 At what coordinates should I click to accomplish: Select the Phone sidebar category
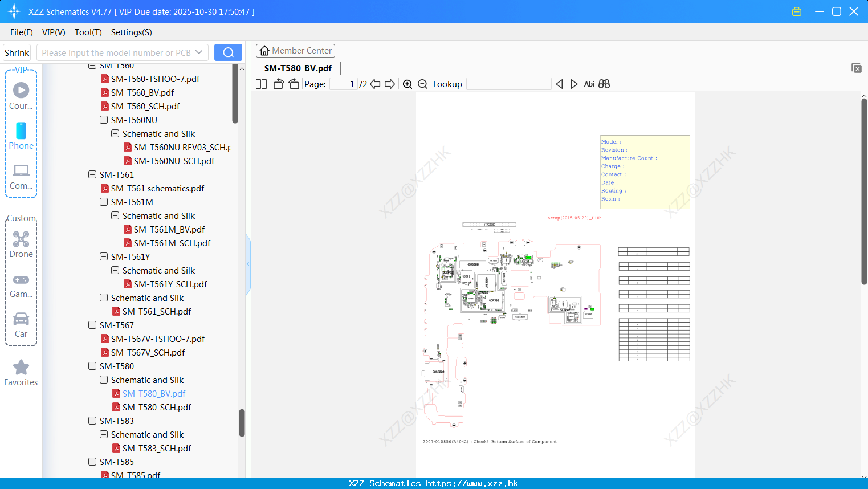pos(21,136)
